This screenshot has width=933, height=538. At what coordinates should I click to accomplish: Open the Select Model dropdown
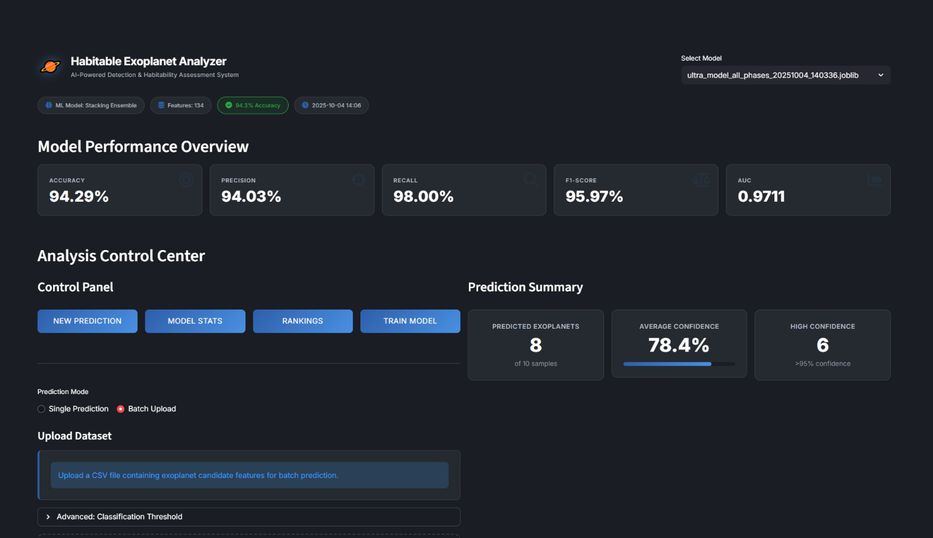(x=785, y=75)
